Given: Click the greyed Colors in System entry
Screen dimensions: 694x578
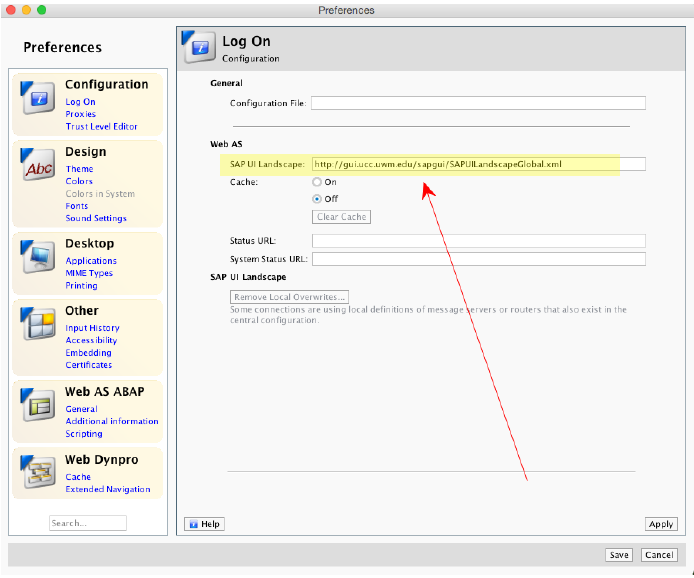Looking at the screenshot, I should coord(100,194).
